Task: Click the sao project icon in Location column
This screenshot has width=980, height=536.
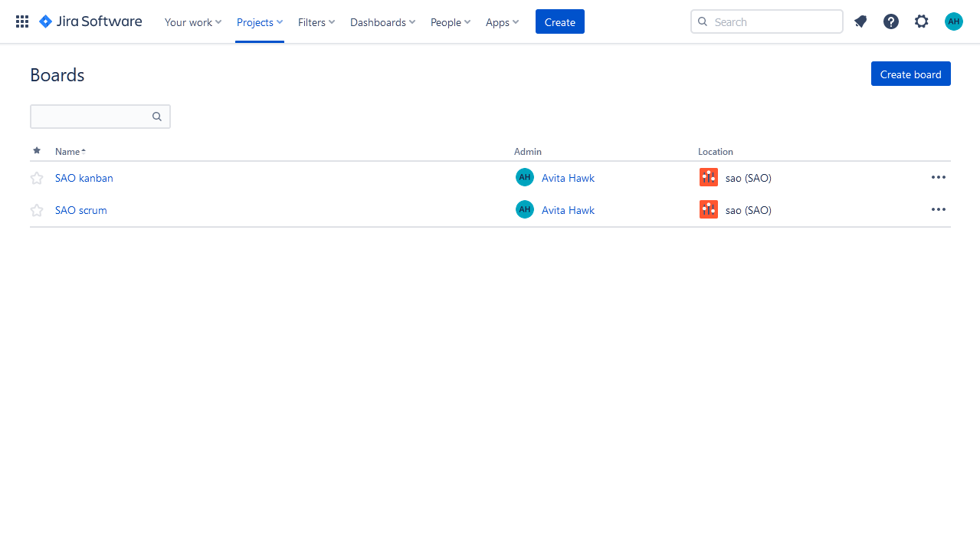Action: [708, 177]
